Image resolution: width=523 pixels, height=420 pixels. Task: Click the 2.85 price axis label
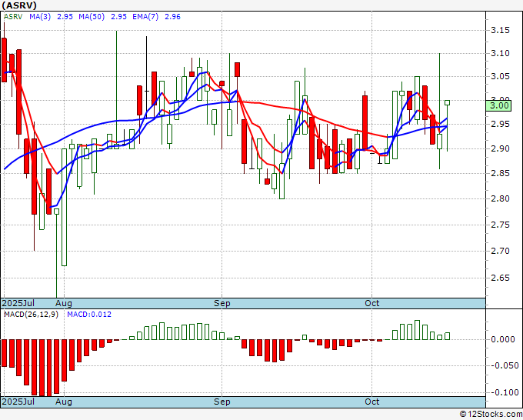(501, 173)
